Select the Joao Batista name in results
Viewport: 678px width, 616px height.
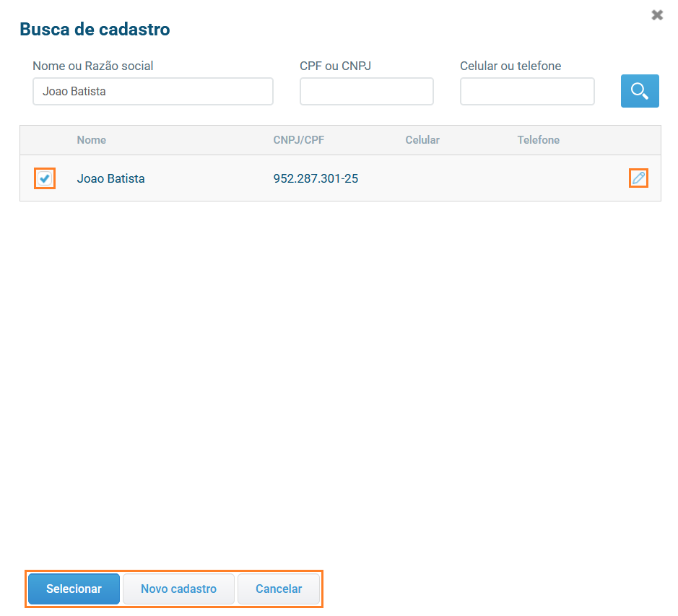(x=110, y=178)
